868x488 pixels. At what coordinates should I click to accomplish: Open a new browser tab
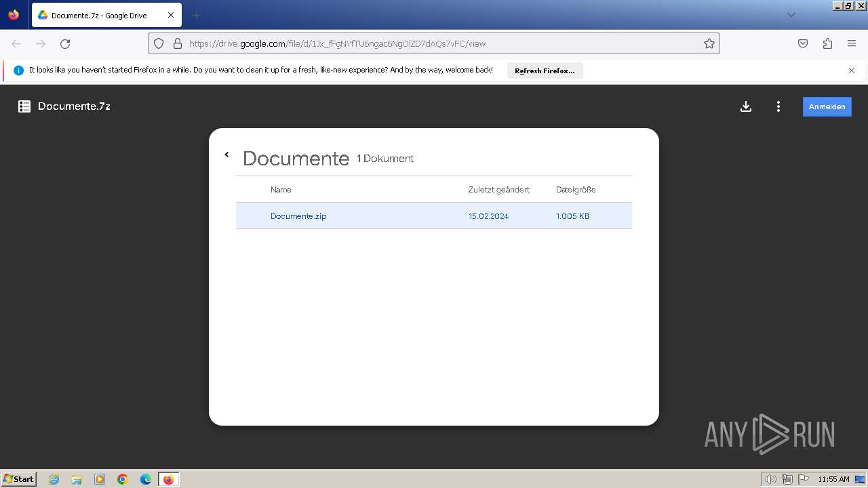(196, 15)
